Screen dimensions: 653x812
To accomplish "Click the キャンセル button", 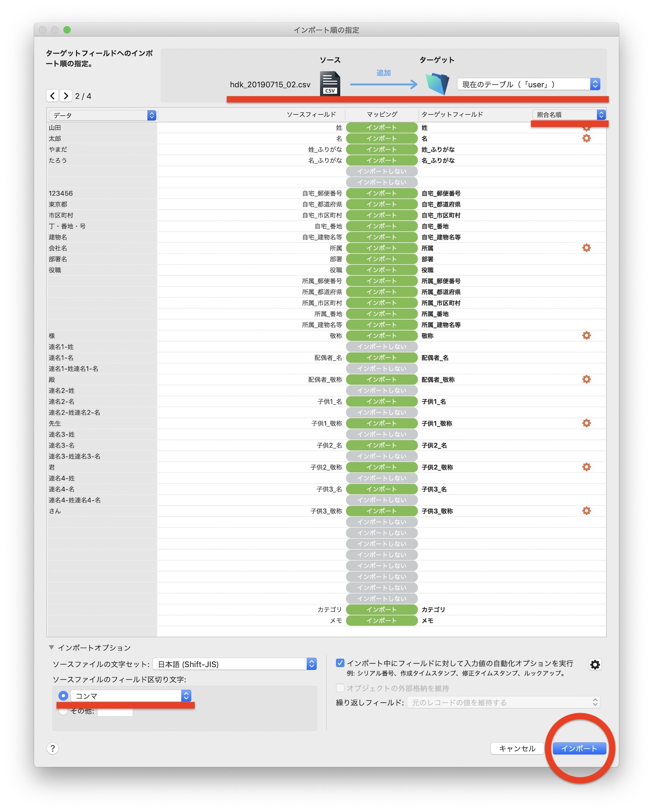I will click(x=517, y=748).
